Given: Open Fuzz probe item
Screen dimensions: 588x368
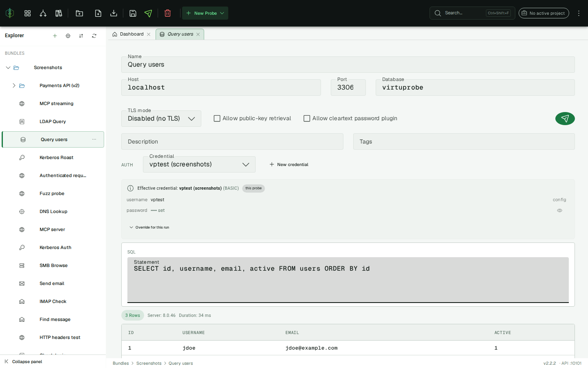Looking at the screenshot, I should pos(53,193).
